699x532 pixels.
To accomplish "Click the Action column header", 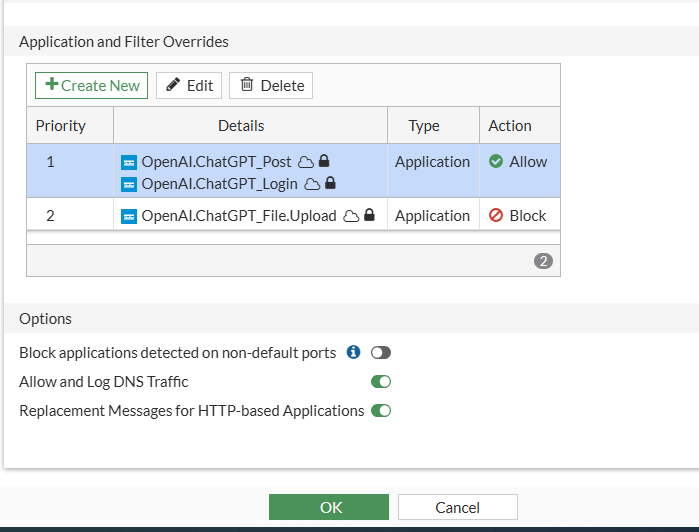I will 510,126.
